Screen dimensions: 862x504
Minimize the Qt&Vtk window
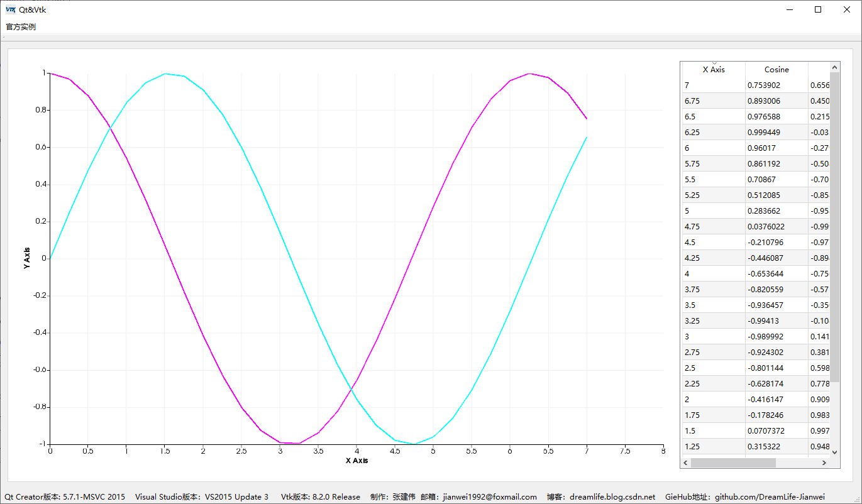790,9
